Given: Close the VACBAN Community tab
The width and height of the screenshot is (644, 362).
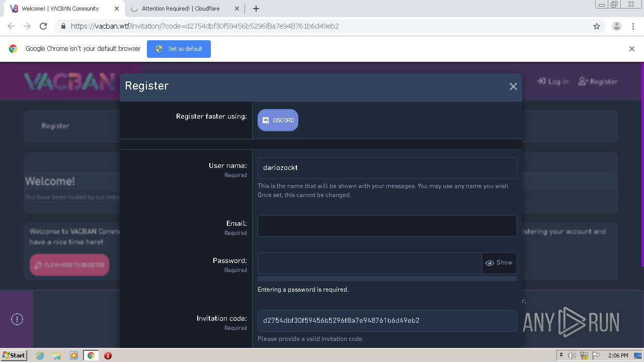Looking at the screenshot, I should pos(116,9).
